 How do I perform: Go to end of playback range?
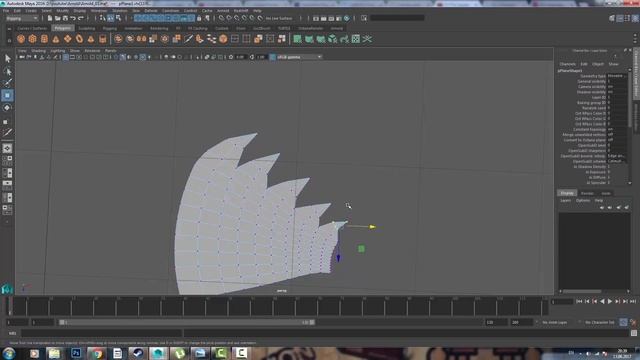point(633,301)
